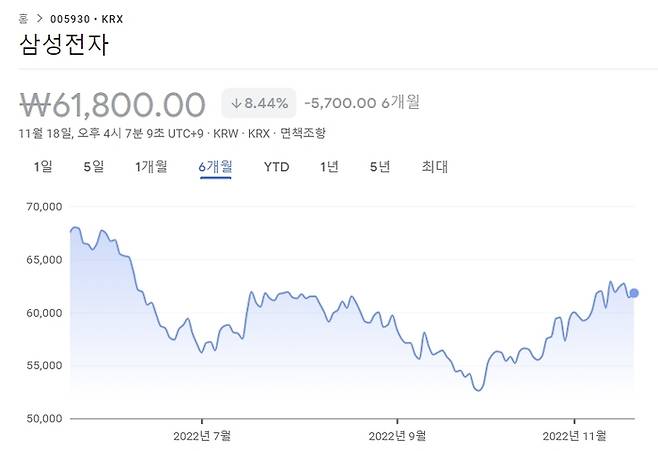Click the breadcrumb chevron arrow
This screenshot has width=658, height=451.
tap(39, 19)
